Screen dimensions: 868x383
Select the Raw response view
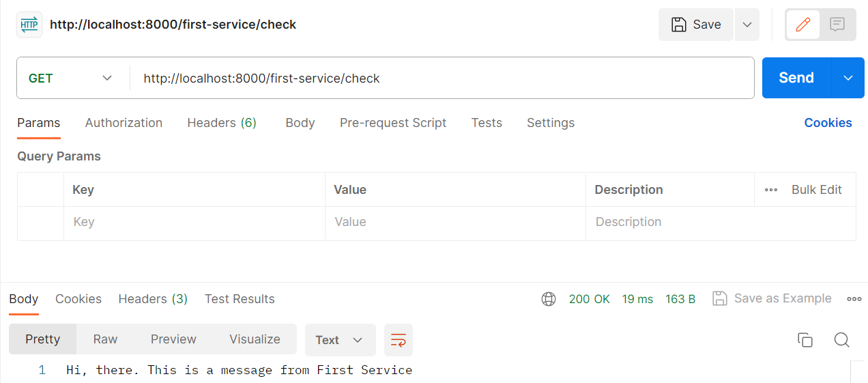pyautogui.click(x=105, y=339)
